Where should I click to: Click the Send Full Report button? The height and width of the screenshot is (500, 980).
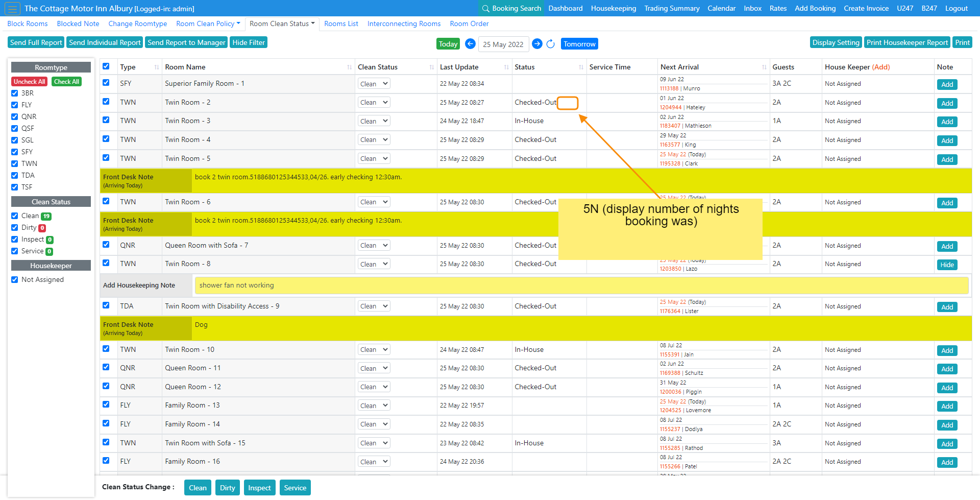[x=36, y=43]
